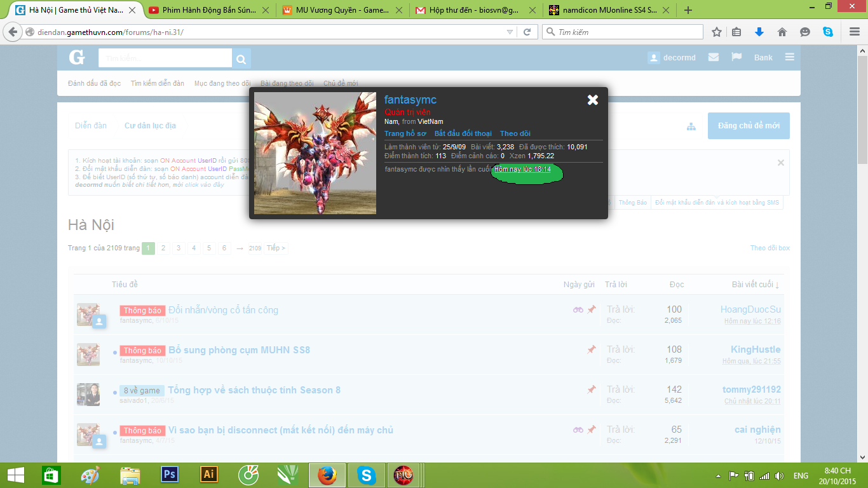Jump to last page 2109

pos(255,248)
